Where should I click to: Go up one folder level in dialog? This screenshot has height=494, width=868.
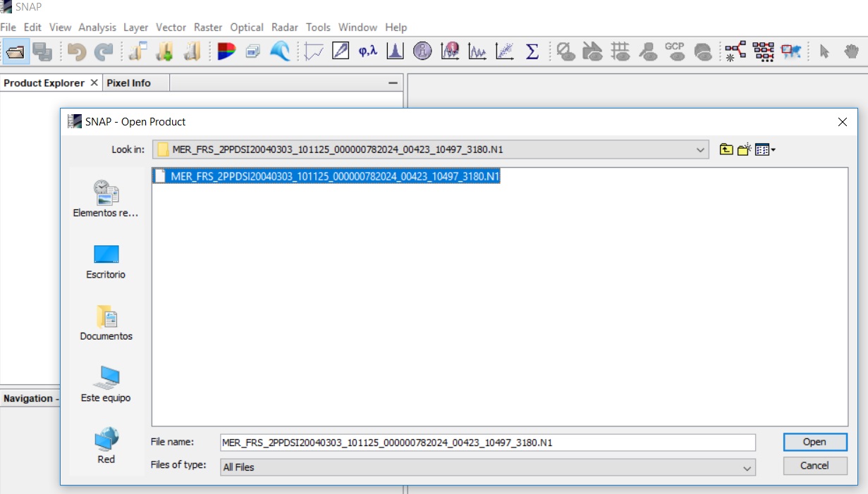pyautogui.click(x=726, y=149)
